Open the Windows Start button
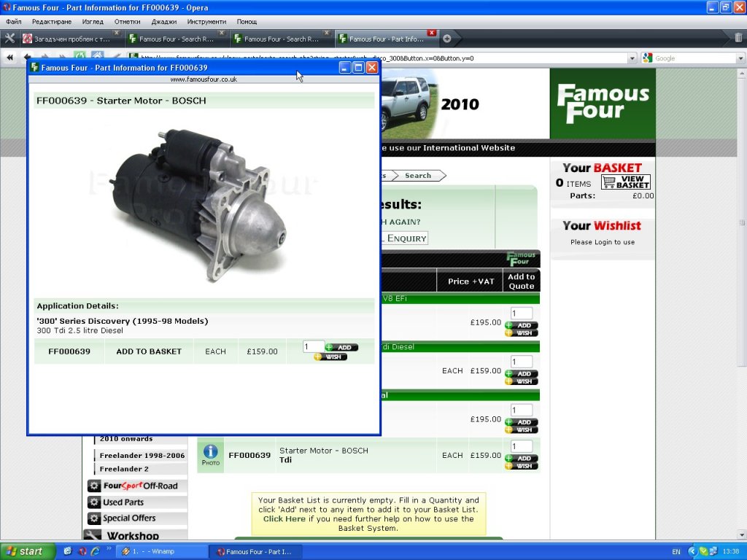This screenshot has height=560, width=747. point(26,551)
